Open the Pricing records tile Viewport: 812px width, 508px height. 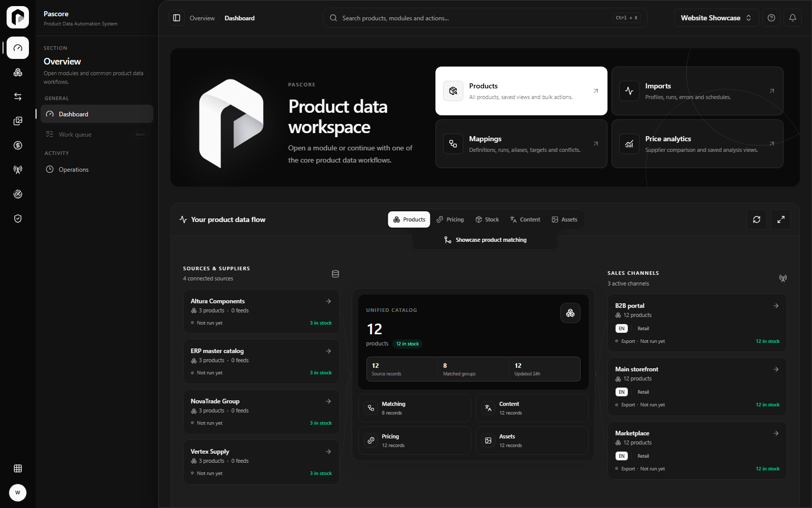click(415, 440)
